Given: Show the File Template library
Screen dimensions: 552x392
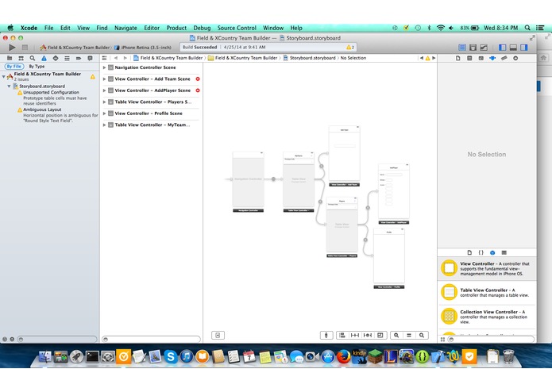Looking at the screenshot, I should [x=469, y=252].
